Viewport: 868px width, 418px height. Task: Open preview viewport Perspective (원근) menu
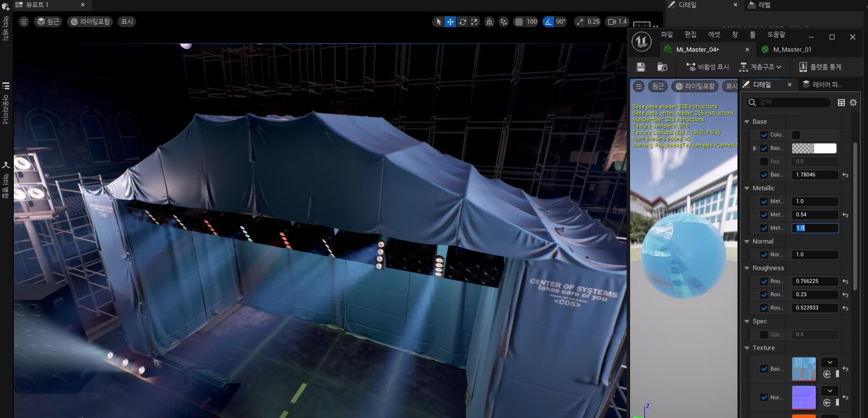[x=658, y=86]
